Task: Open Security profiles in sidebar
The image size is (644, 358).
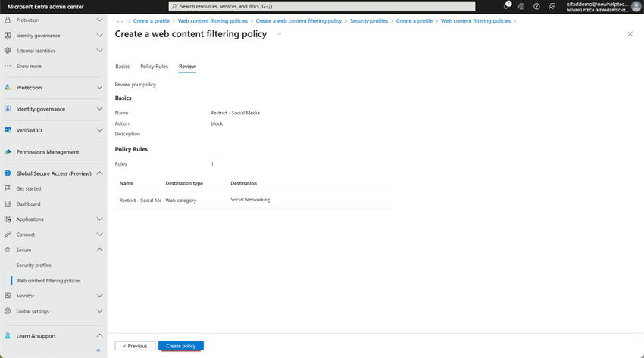Action: 33,266
